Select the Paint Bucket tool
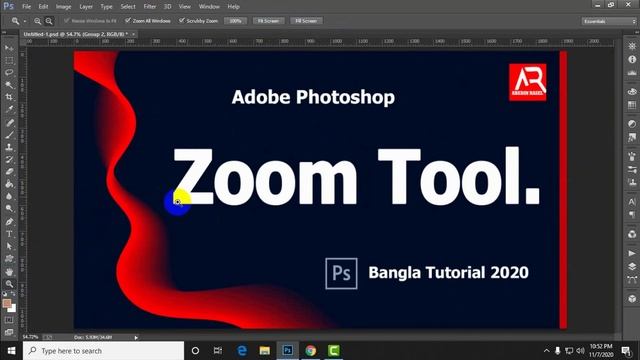Viewport: 640px width, 360px height. pos(9,184)
